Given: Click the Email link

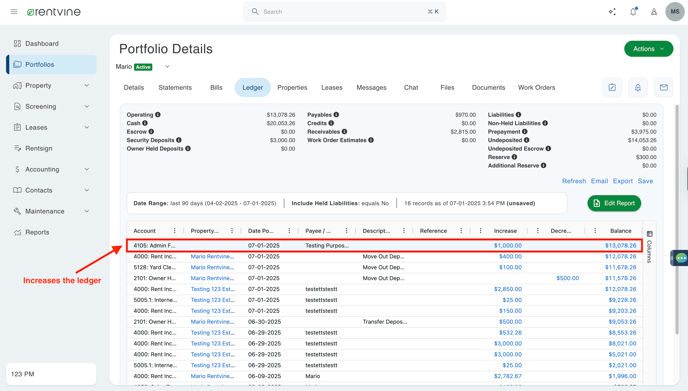Looking at the screenshot, I should click(599, 181).
